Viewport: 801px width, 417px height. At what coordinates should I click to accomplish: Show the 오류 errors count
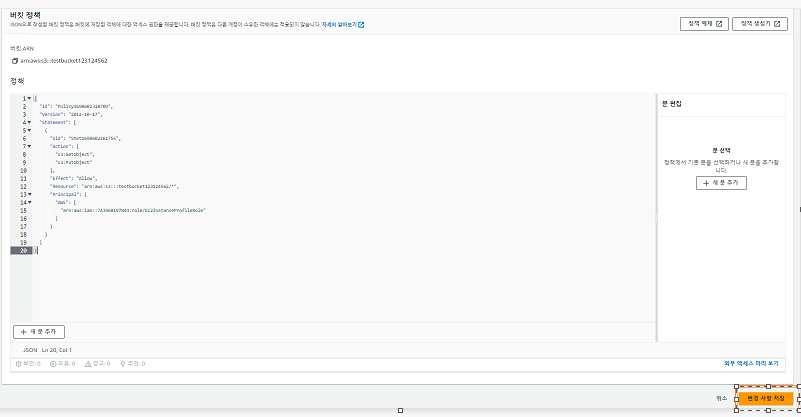[x=63, y=364]
